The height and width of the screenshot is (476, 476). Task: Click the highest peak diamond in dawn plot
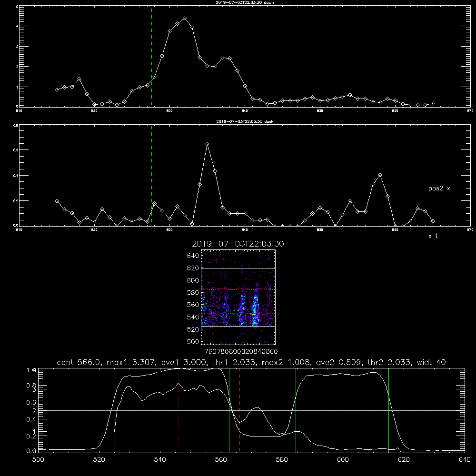click(185, 19)
